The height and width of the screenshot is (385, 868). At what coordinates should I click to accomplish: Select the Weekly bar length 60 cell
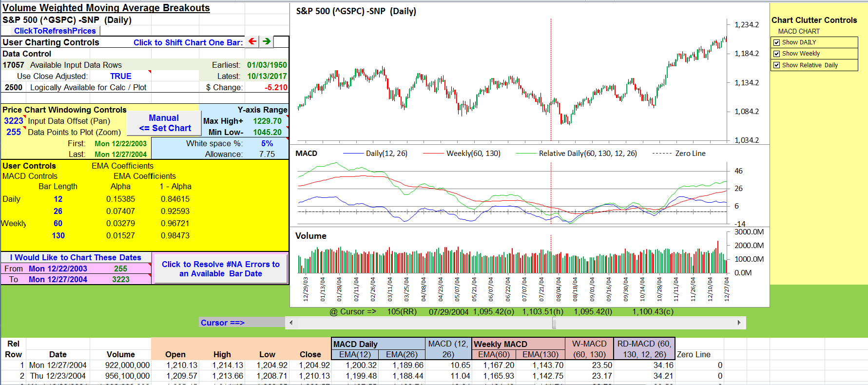click(x=58, y=223)
